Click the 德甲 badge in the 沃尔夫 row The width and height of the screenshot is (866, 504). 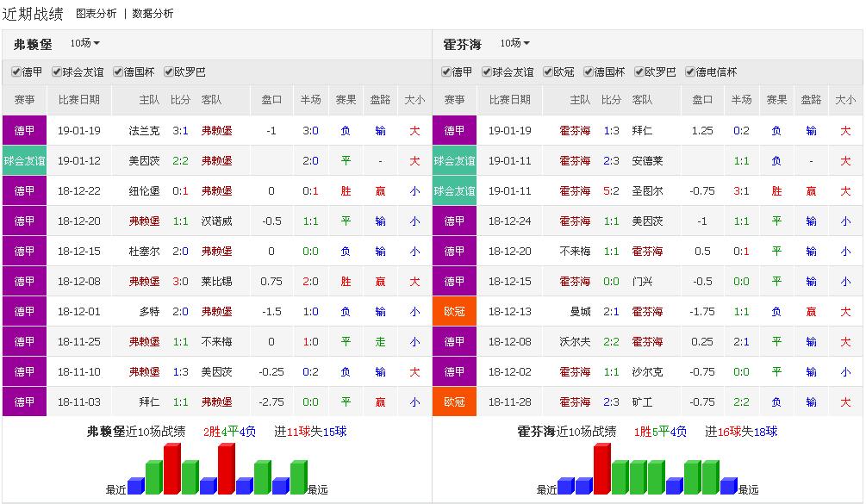[x=454, y=341]
